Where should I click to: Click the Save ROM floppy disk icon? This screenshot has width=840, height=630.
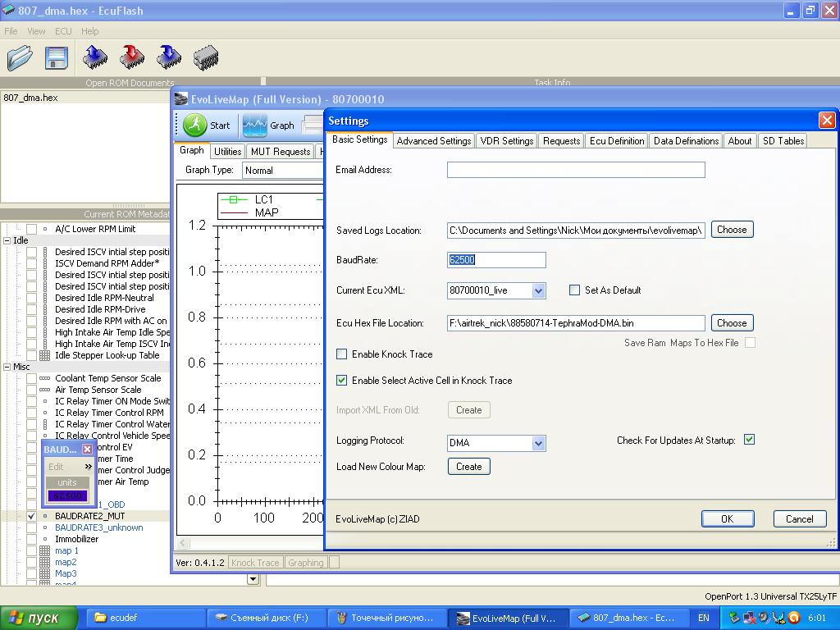tap(56, 57)
